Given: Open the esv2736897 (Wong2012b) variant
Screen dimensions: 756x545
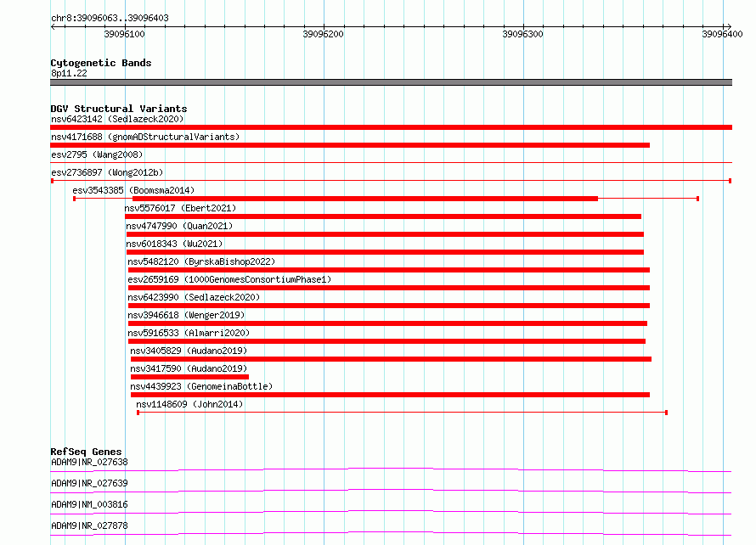Looking at the screenshot, I should tap(107, 172).
